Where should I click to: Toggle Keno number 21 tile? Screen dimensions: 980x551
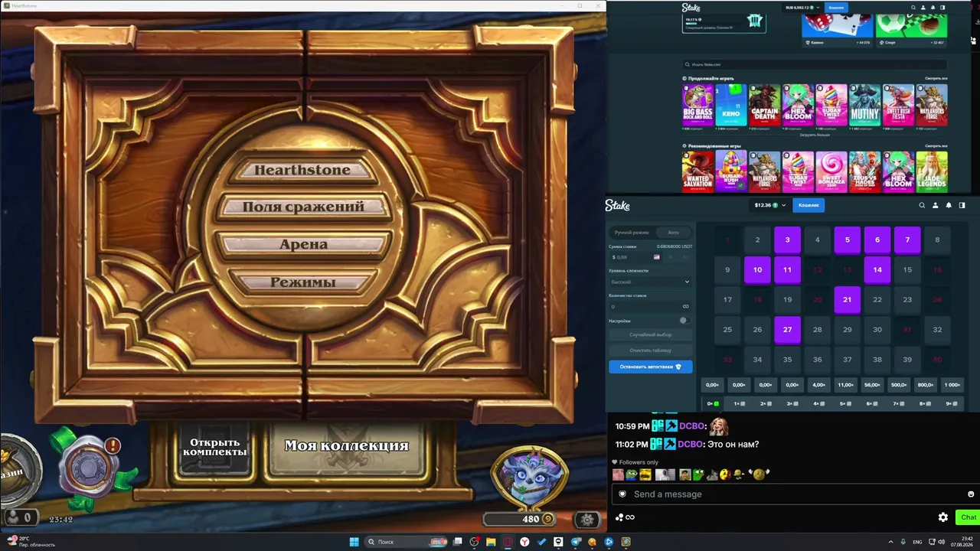847,300
